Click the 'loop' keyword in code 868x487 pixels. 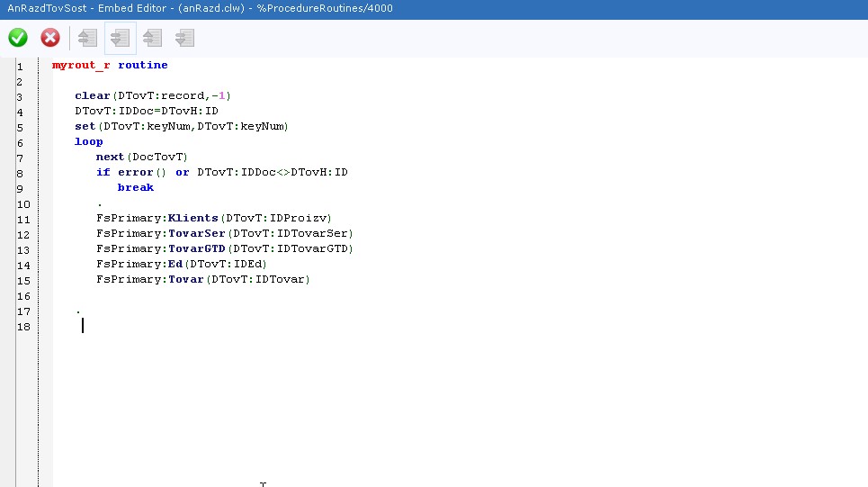point(88,141)
